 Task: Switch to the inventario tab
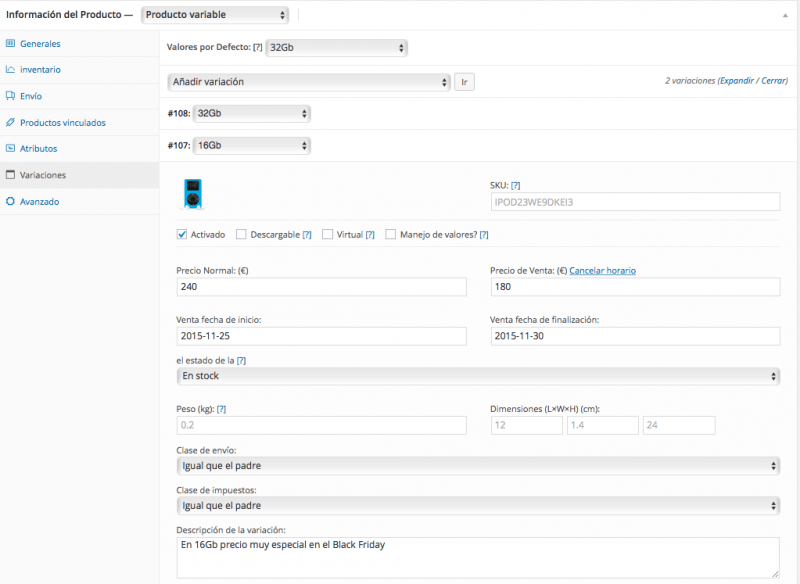(80, 70)
